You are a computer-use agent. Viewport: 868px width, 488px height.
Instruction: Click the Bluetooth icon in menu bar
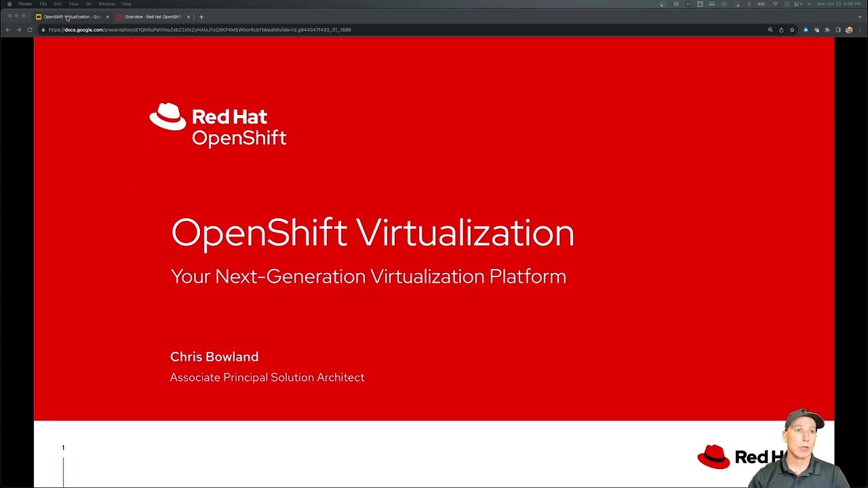click(x=749, y=3)
